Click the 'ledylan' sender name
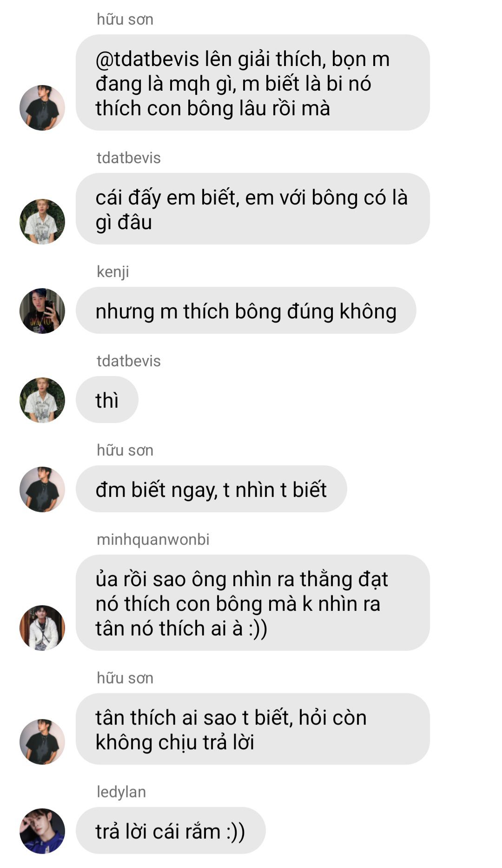The width and height of the screenshot is (502, 868). 121,792
